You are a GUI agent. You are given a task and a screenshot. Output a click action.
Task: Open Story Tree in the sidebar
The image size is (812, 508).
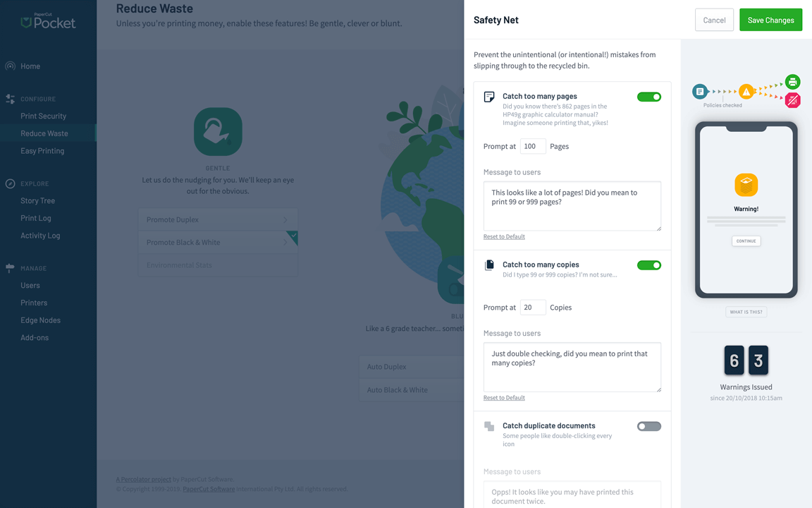click(37, 200)
